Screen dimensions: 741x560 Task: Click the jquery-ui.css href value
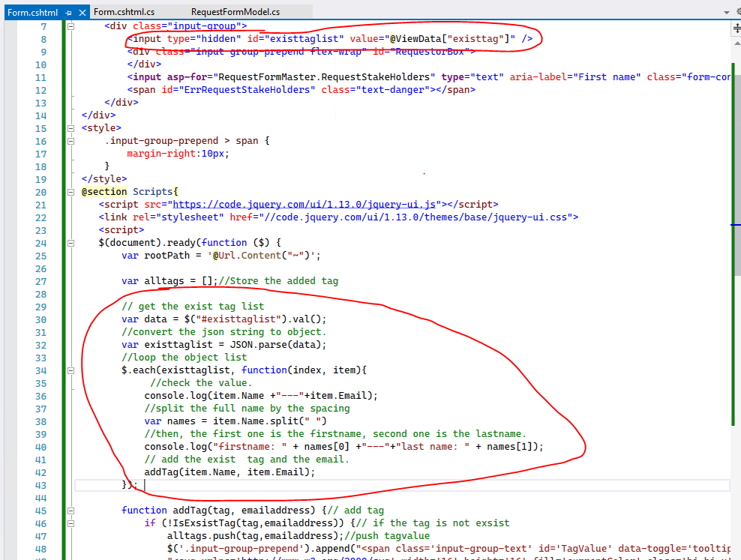(415, 217)
